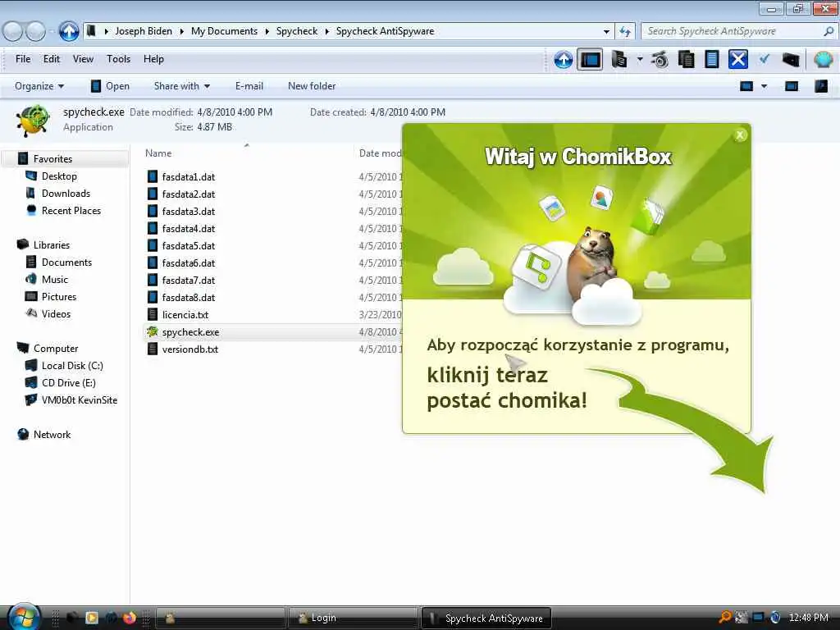Select the file licencia.txt
The height and width of the screenshot is (630, 840).
(185, 315)
